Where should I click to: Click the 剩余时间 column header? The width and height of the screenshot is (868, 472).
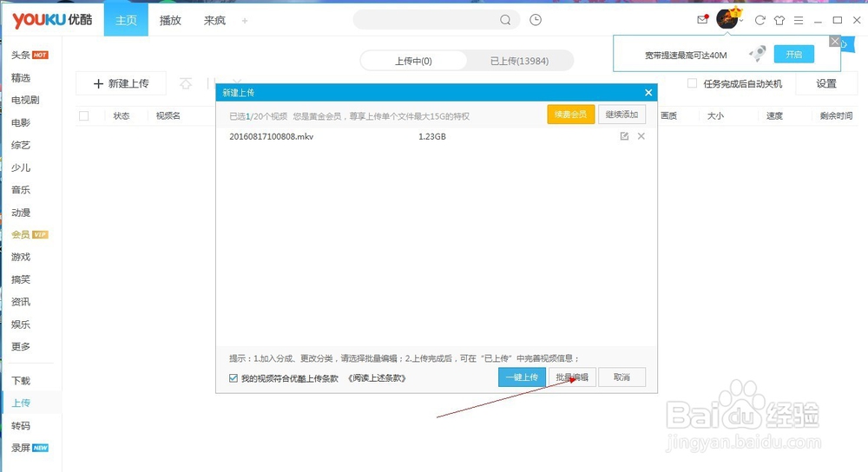coord(836,115)
